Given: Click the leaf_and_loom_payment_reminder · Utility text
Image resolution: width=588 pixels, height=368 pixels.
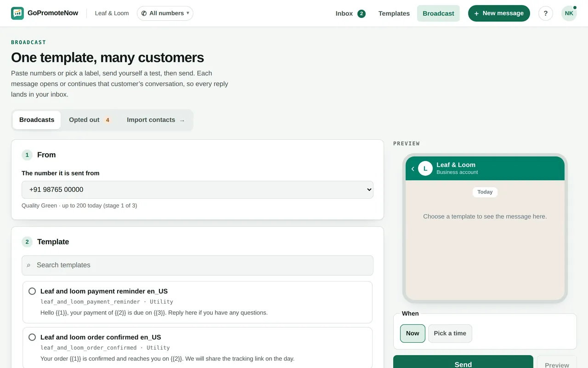Looking at the screenshot, I should [x=107, y=302].
